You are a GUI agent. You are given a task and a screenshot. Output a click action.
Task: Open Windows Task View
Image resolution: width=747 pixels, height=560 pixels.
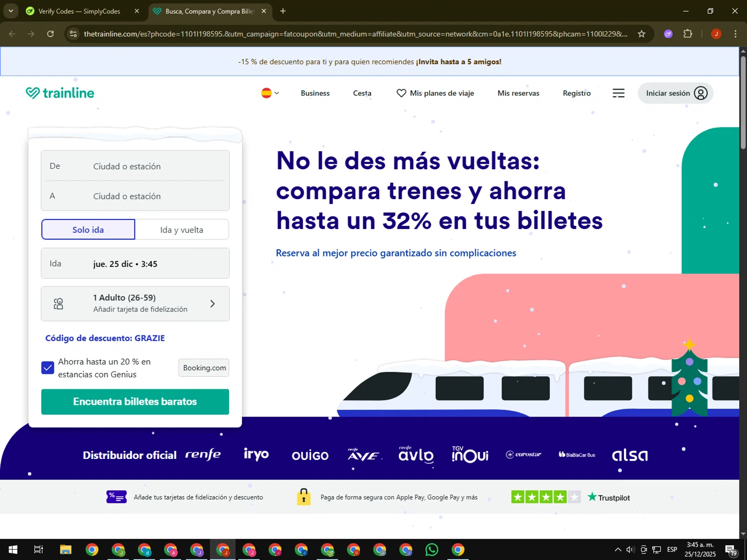pos(38,550)
